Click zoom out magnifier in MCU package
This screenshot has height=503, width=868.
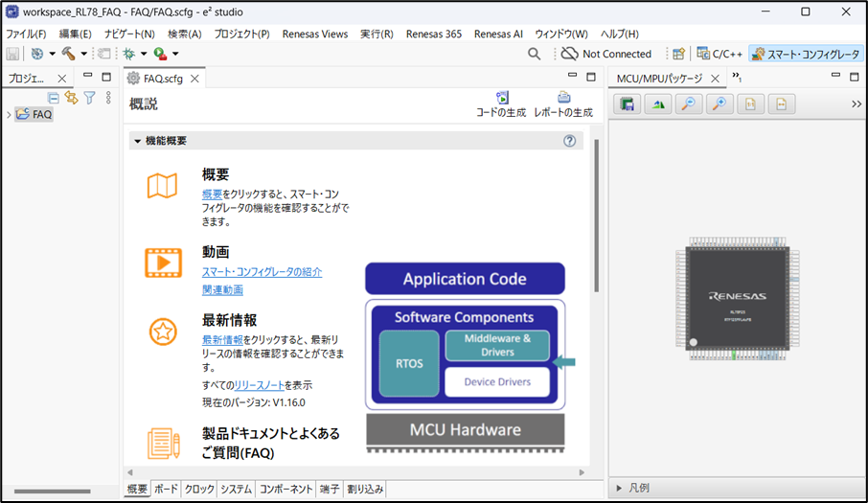(689, 104)
